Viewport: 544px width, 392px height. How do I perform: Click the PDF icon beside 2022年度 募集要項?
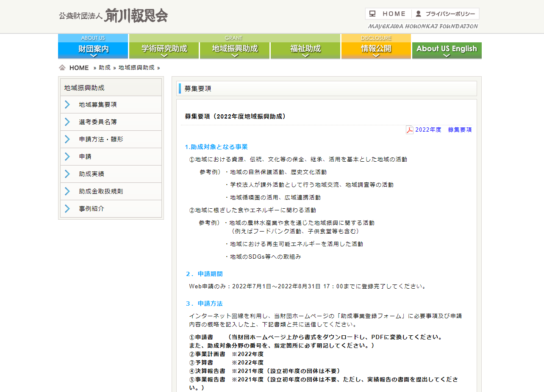409,130
